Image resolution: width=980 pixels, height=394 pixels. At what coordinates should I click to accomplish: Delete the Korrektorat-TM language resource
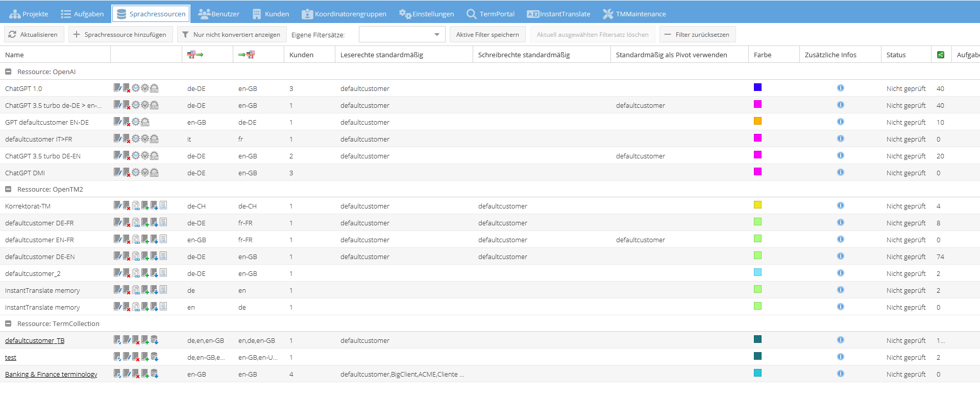(127, 206)
